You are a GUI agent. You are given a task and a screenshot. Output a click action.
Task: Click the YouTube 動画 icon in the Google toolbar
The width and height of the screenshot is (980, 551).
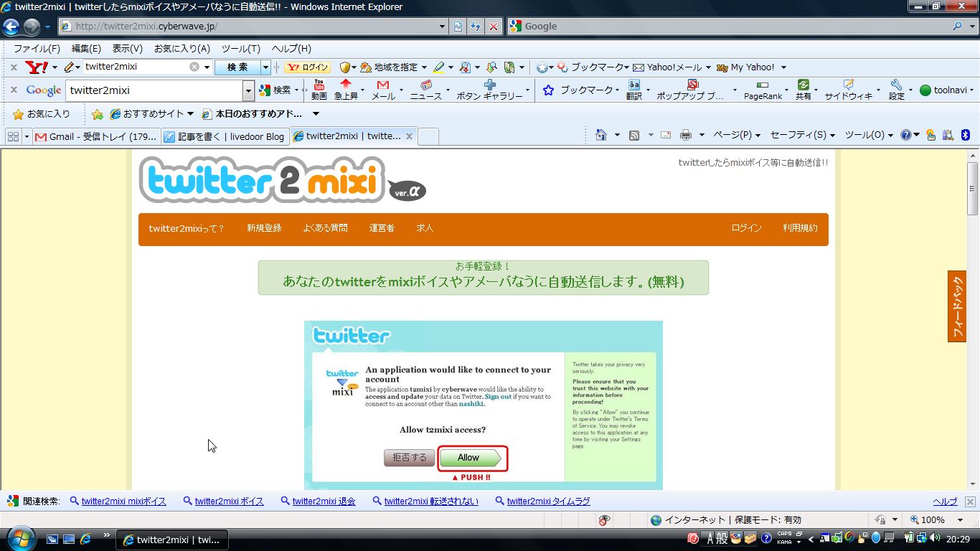[x=319, y=90]
